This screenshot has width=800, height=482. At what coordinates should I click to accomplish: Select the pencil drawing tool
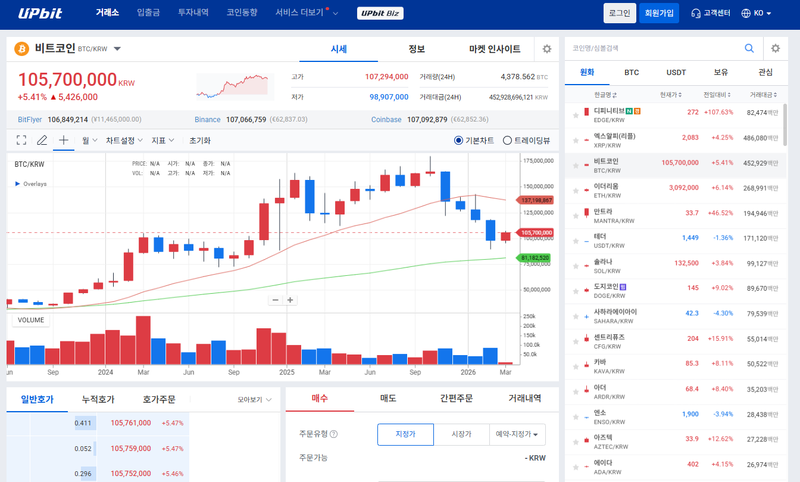42,141
